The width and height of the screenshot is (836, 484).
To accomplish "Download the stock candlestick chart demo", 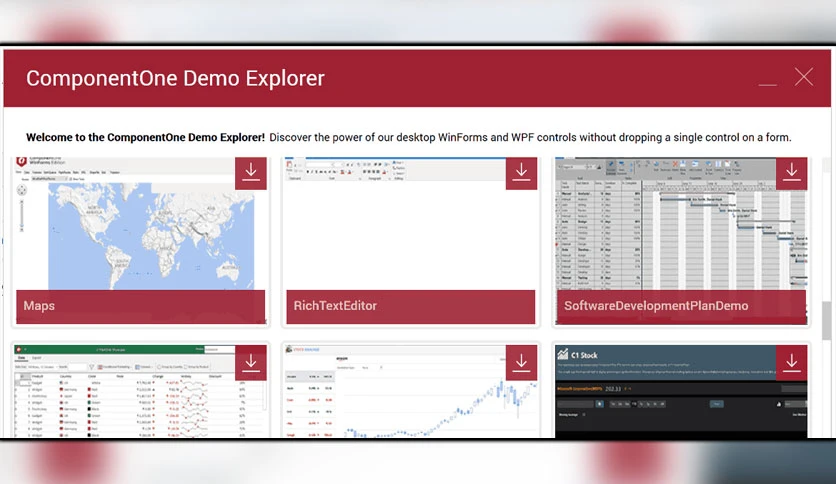I will click(521, 362).
